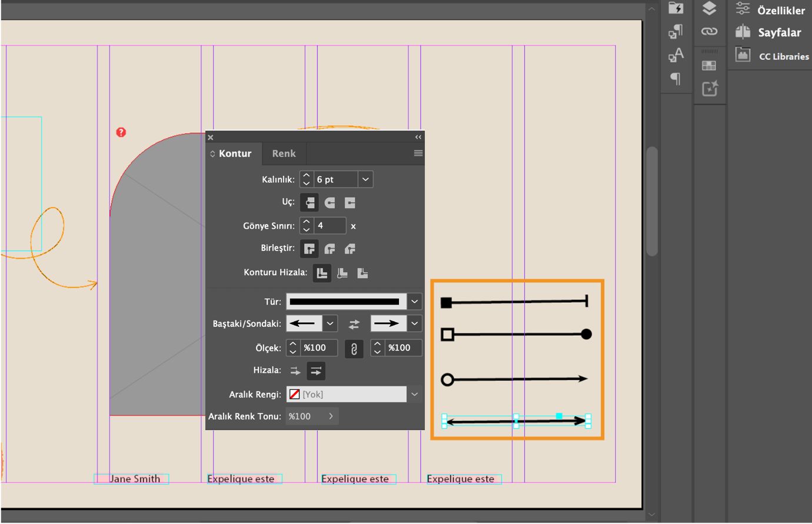Open the lightning folder panel icon
This screenshot has height=524, width=812.
click(x=676, y=8)
